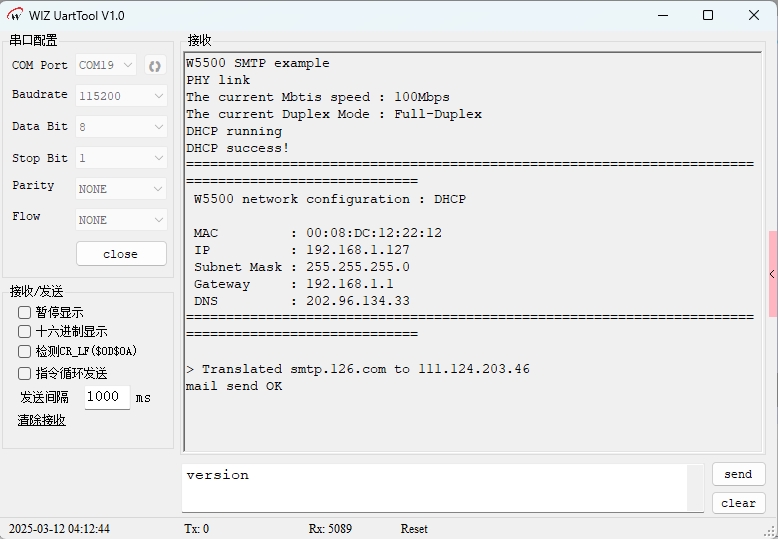Expand the Flow control dropdown
This screenshot has width=778, height=539.
pyautogui.click(x=121, y=219)
